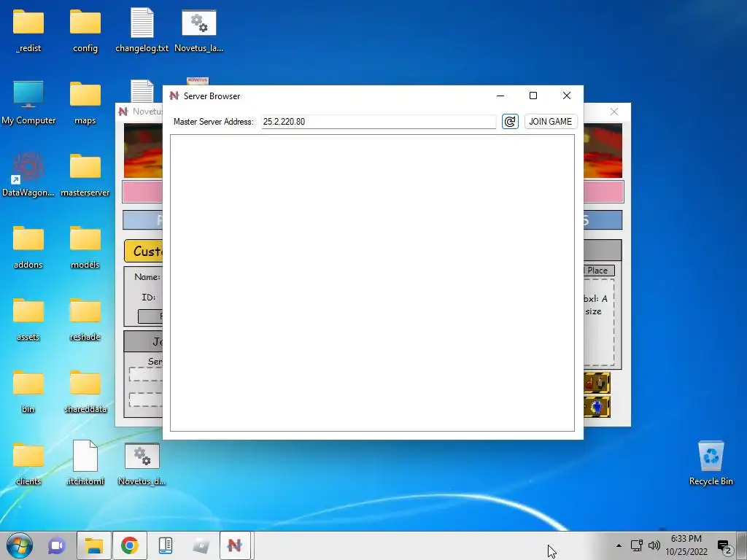Select the Novetus_la... launcher file at top
The width and height of the screenshot is (747, 560).
(198, 30)
